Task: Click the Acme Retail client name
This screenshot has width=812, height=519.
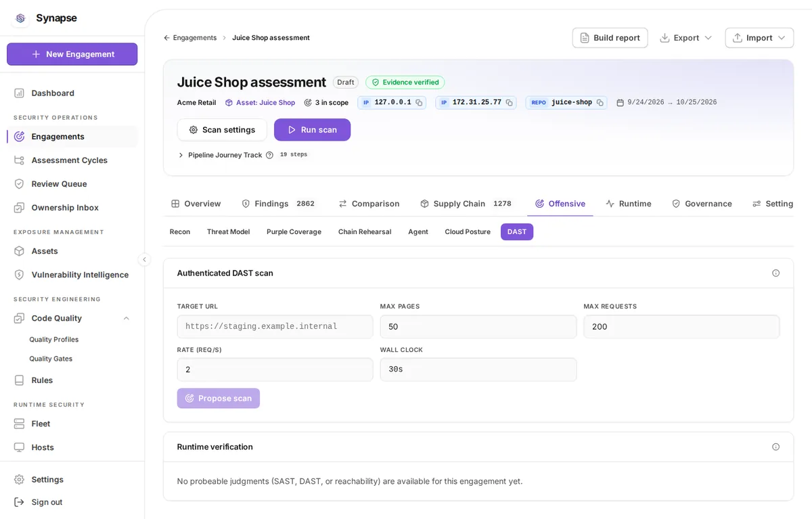Action: 196,103
